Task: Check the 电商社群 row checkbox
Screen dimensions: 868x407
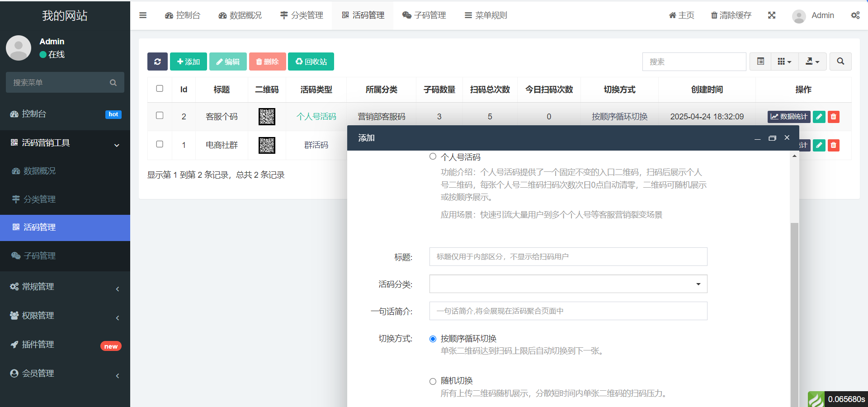Action: pyautogui.click(x=160, y=144)
